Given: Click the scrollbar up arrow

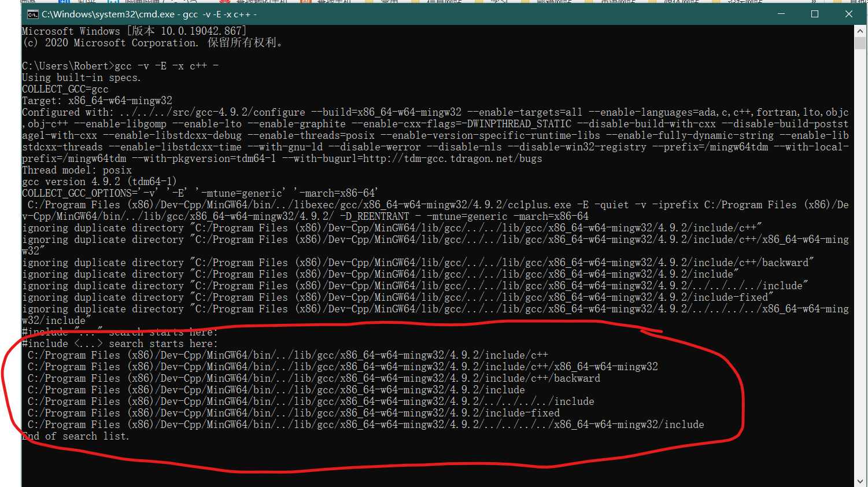Looking at the screenshot, I should (x=860, y=31).
